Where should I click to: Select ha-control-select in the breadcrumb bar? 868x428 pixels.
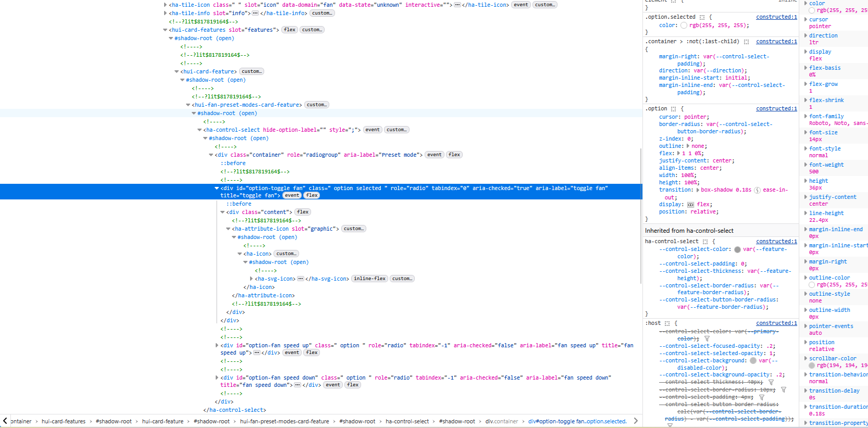tap(407, 421)
